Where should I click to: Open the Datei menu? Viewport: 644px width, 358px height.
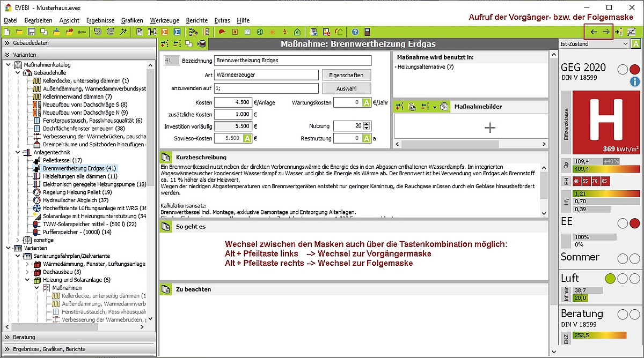click(x=11, y=20)
